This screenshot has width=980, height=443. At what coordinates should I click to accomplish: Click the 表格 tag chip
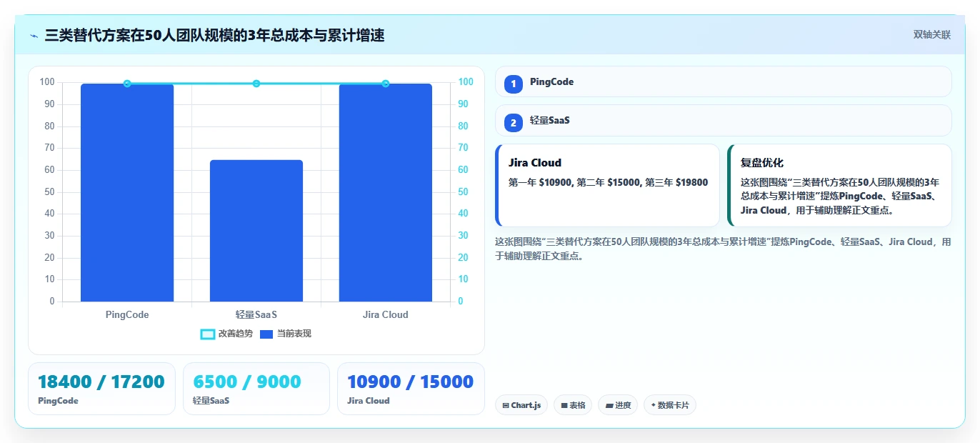573,405
